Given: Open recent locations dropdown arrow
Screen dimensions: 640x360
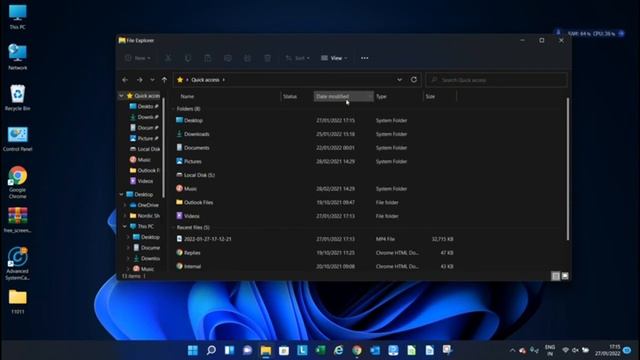Looking at the screenshot, I should [152, 80].
